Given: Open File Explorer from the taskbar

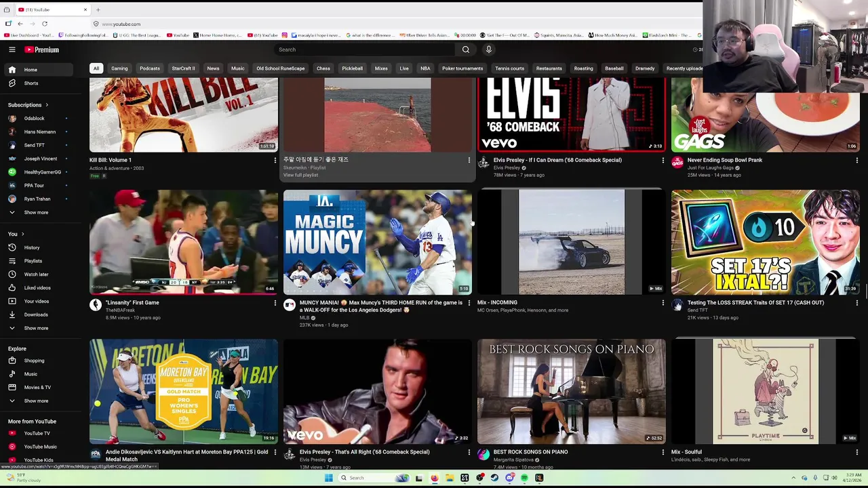Looking at the screenshot, I should click(x=449, y=478).
